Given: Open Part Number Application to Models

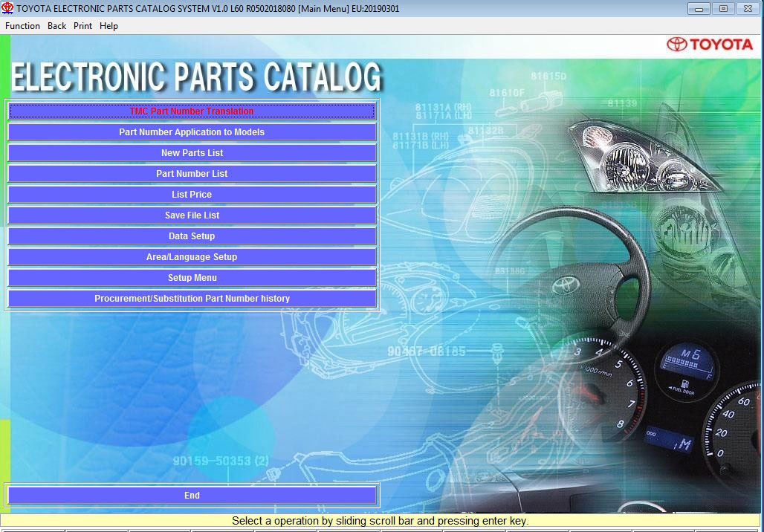Looking at the screenshot, I should (x=192, y=132).
